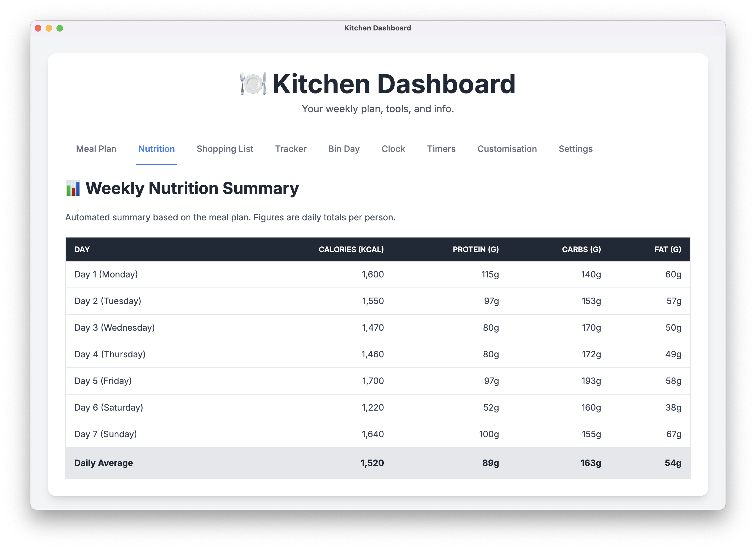Viewport: 756px width, 550px height.
Task: Click Tuesday's 1,550 calories value
Action: pyautogui.click(x=373, y=301)
